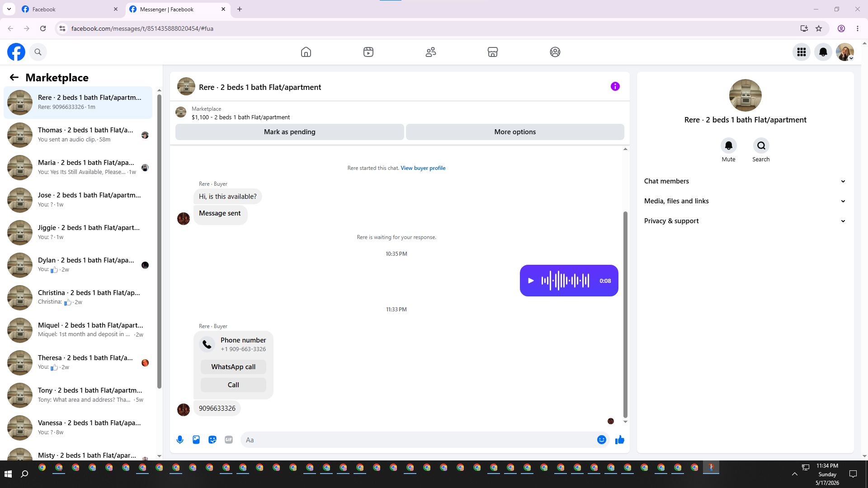The width and height of the screenshot is (868, 488).
Task: Open the Facebook search icon
Action: 38,52
